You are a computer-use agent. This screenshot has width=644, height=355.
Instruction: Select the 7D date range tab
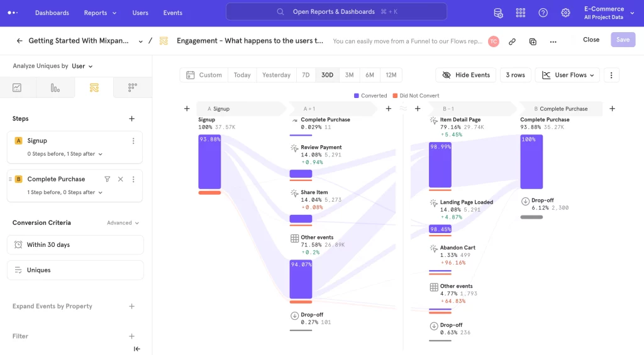click(x=306, y=75)
